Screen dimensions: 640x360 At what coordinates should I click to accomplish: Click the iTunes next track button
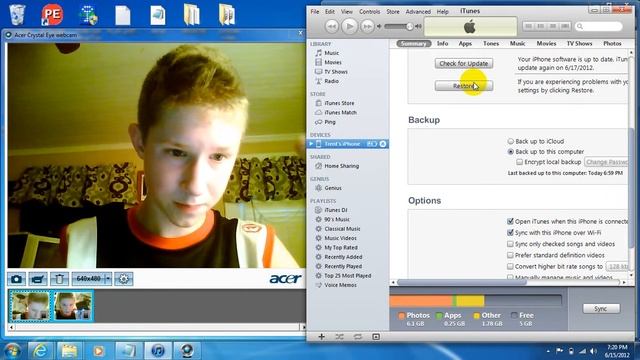tap(367, 27)
